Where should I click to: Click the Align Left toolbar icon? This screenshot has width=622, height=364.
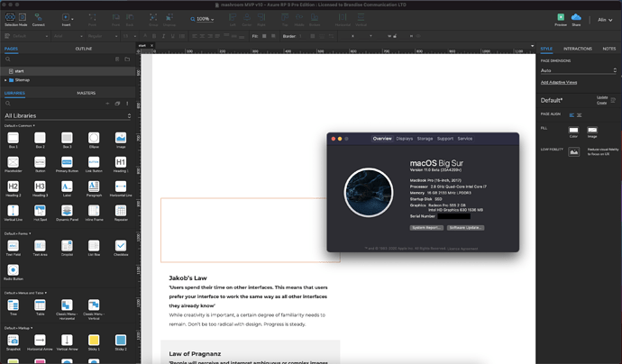[x=233, y=17]
